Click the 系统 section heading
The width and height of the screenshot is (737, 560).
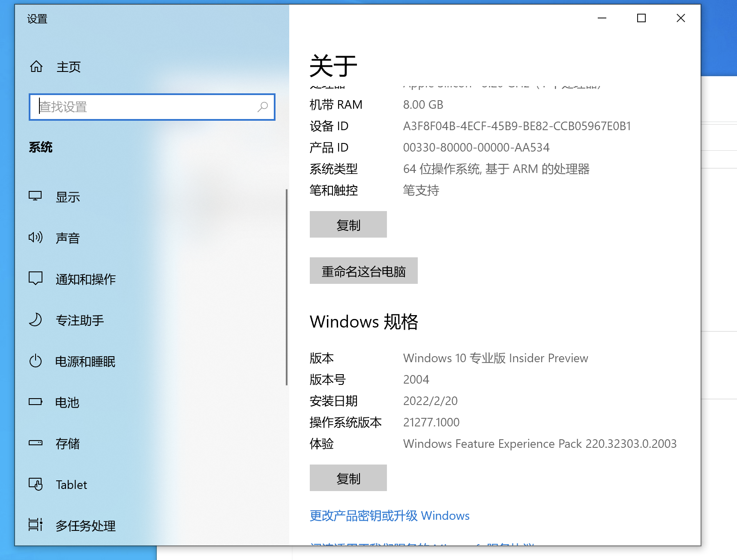pos(41,147)
